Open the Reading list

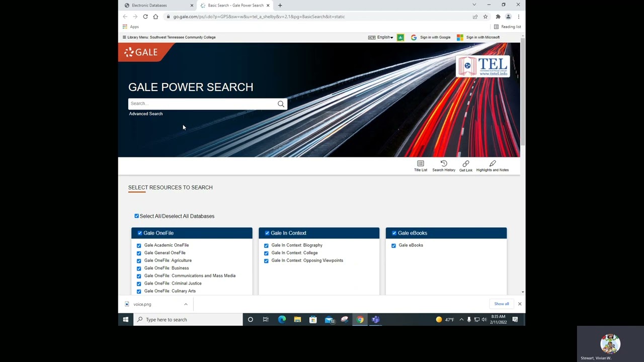click(x=507, y=27)
